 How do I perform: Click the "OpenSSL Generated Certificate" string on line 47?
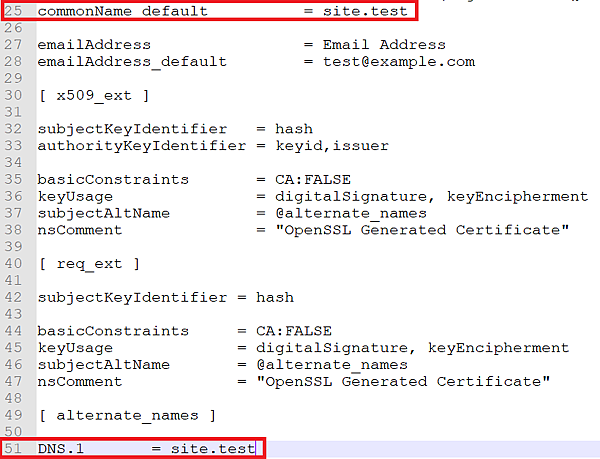403,381
